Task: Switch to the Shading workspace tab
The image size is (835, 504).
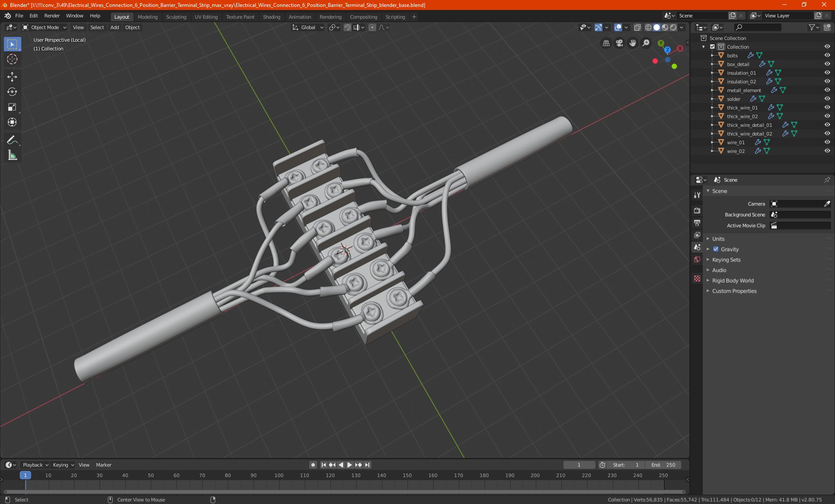Action: point(271,17)
